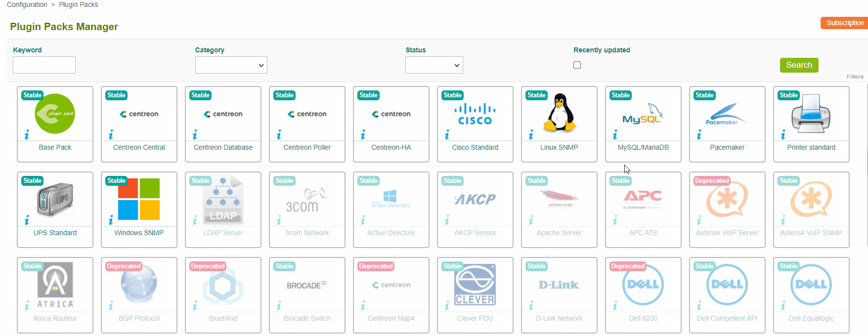Click the info icon on Pacemaker pack

699,135
